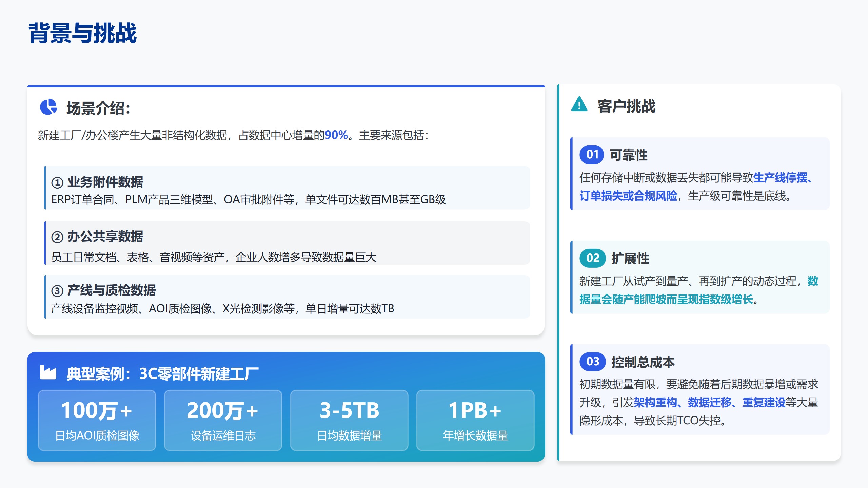The height and width of the screenshot is (488, 868).
Task: Click the highlighted 90% figure
Action: click(x=336, y=135)
